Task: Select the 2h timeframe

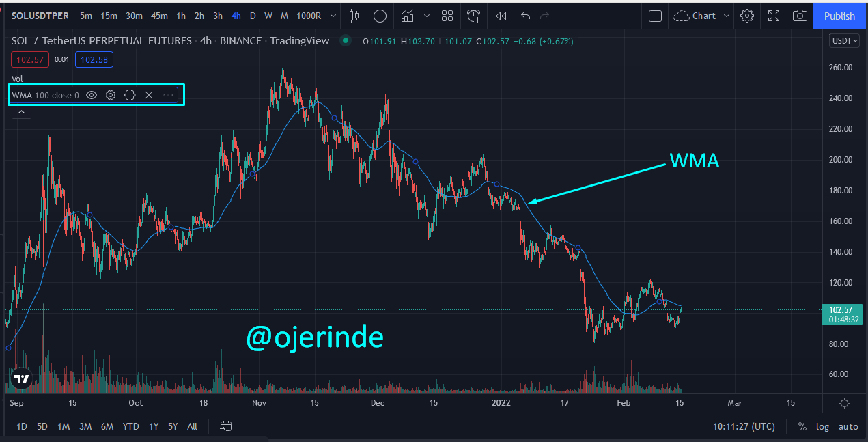Action: pos(199,16)
